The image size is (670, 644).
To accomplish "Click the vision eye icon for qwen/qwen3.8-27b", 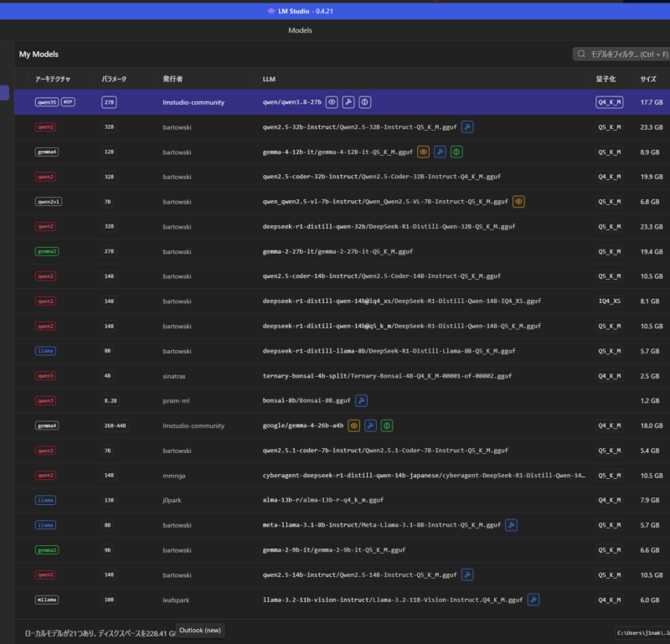I will point(332,102).
